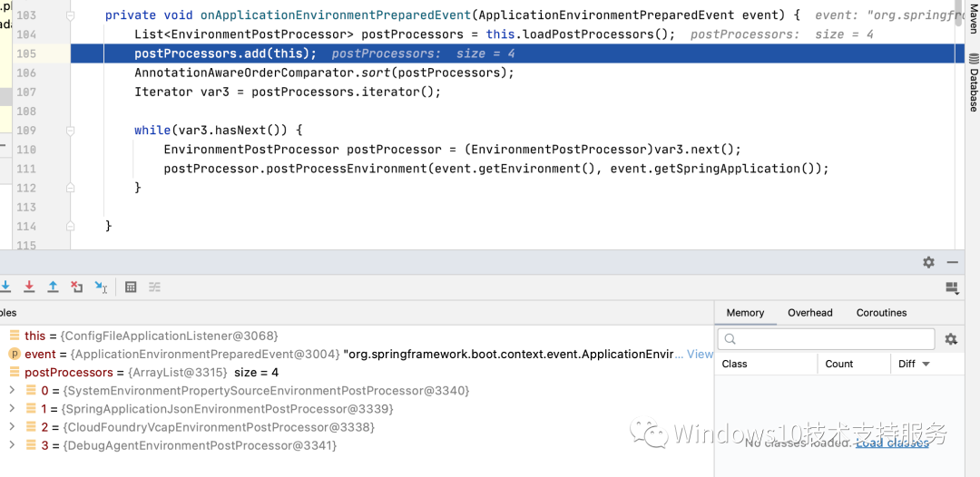Focus the class search field in Memory

point(827,339)
